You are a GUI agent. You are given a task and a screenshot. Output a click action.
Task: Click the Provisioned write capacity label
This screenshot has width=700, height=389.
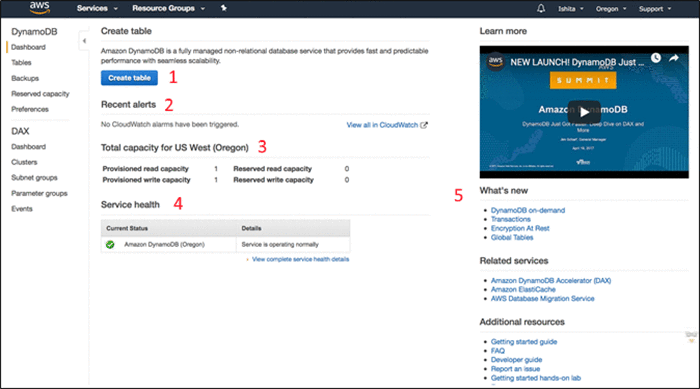pos(146,180)
